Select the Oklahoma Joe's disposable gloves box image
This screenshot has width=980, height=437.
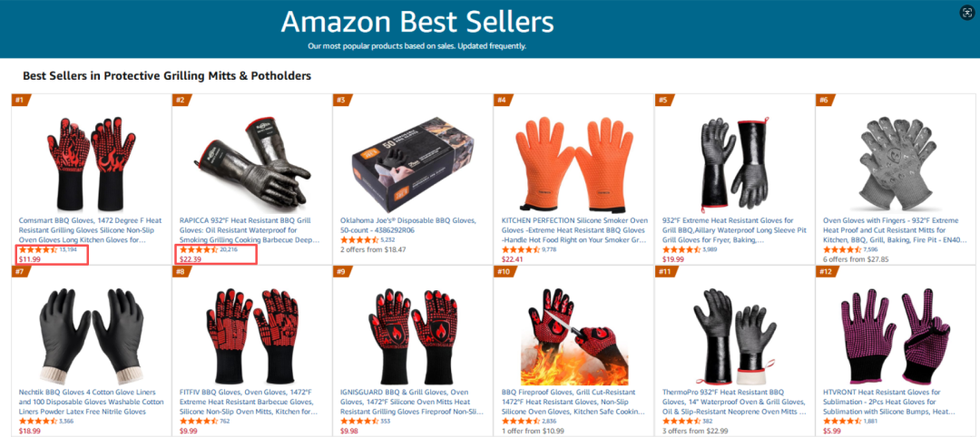[x=413, y=163]
